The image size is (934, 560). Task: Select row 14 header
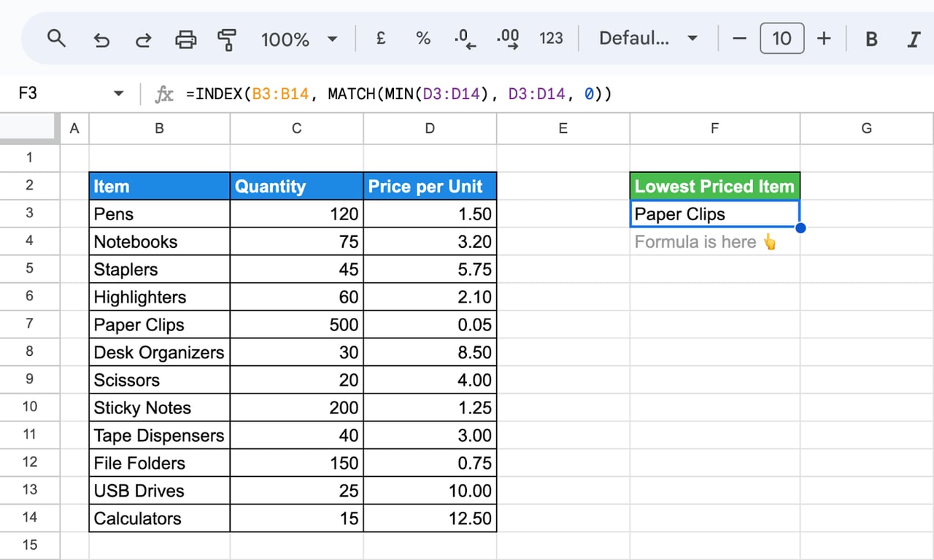point(29,518)
